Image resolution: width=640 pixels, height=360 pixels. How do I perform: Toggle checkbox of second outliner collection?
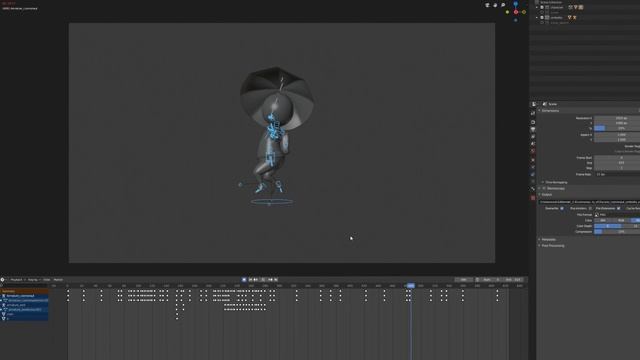(x=542, y=18)
